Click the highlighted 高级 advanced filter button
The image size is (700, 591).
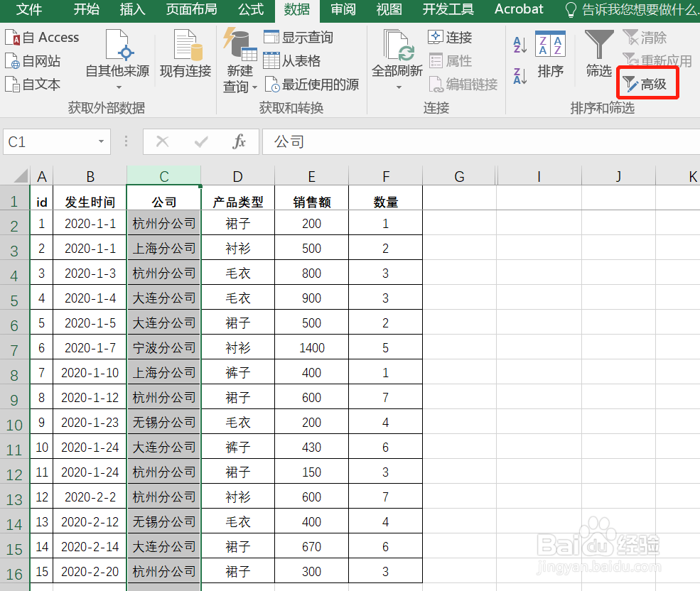[647, 83]
